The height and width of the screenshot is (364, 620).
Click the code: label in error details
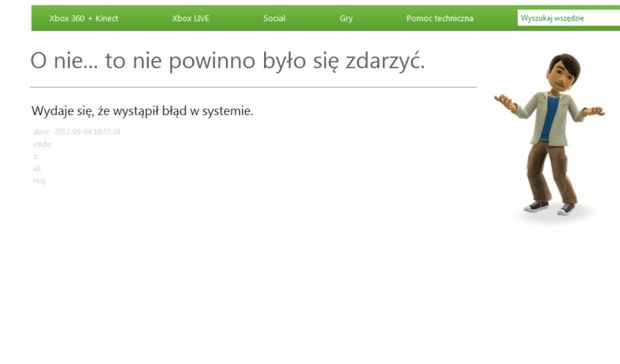click(x=43, y=144)
